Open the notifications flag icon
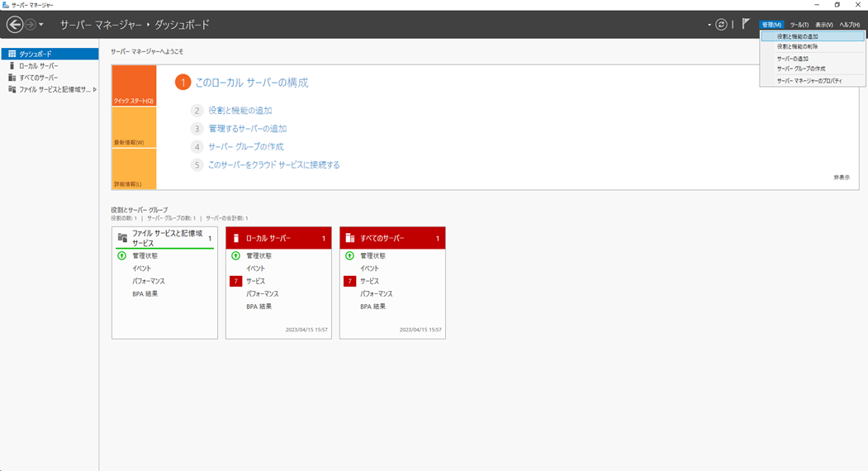Image resolution: width=868 pixels, height=471 pixels. tap(746, 24)
